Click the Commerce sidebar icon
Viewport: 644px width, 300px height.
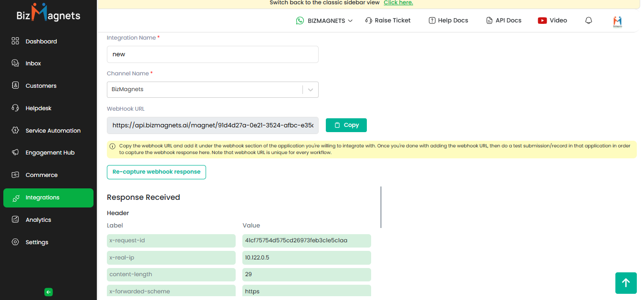pos(15,175)
